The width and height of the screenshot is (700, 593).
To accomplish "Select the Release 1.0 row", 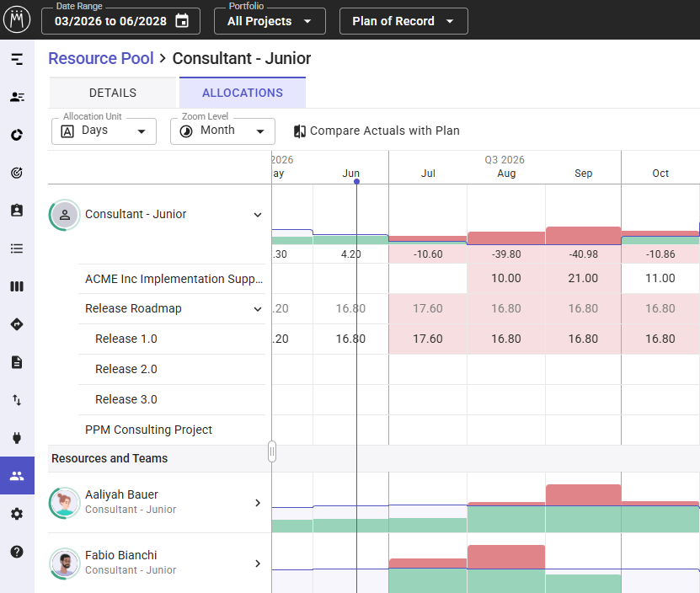I will [x=172, y=339].
